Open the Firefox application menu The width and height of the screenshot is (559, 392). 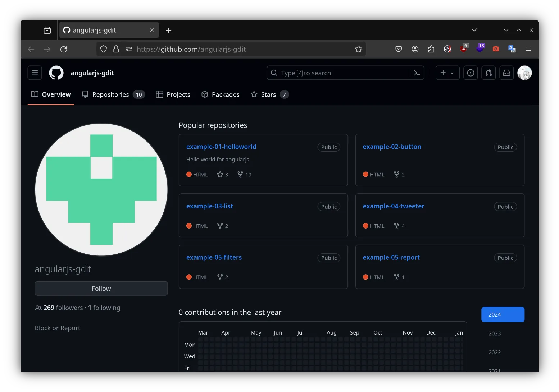tap(528, 49)
